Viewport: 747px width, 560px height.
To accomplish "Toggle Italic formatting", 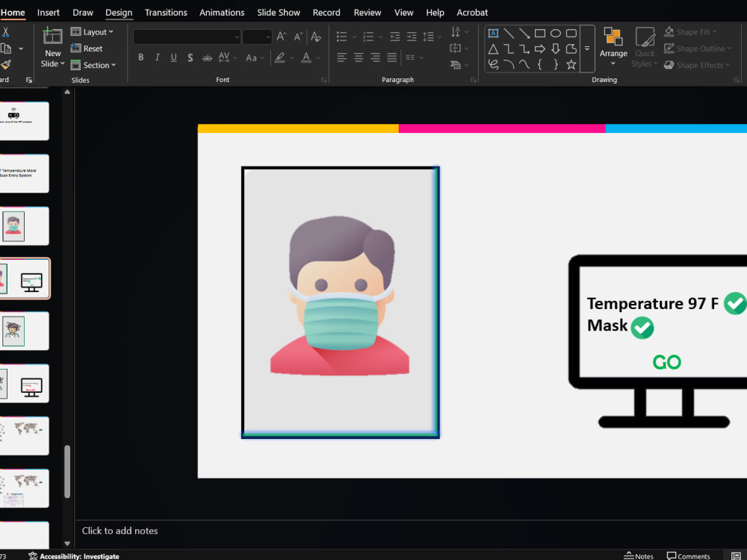I will pyautogui.click(x=157, y=57).
